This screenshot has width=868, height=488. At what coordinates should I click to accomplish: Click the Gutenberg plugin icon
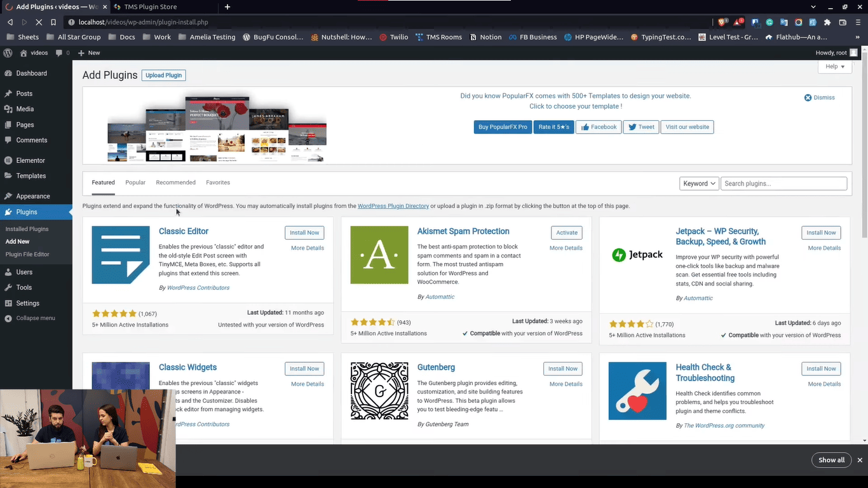pyautogui.click(x=379, y=391)
